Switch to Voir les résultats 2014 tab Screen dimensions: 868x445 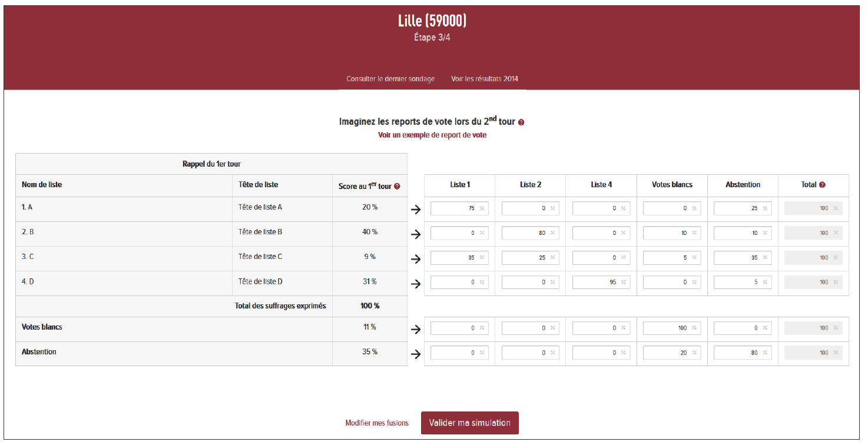[x=485, y=79]
